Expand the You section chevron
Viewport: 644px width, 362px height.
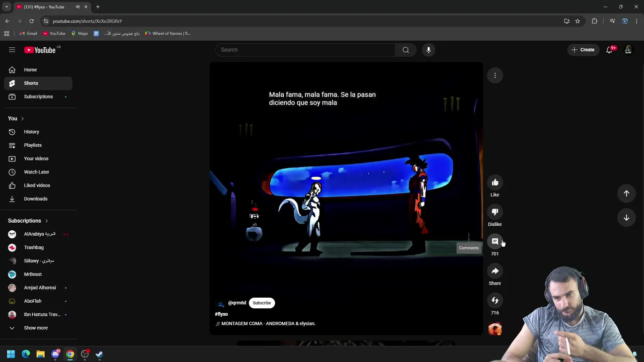coord(22,119)
